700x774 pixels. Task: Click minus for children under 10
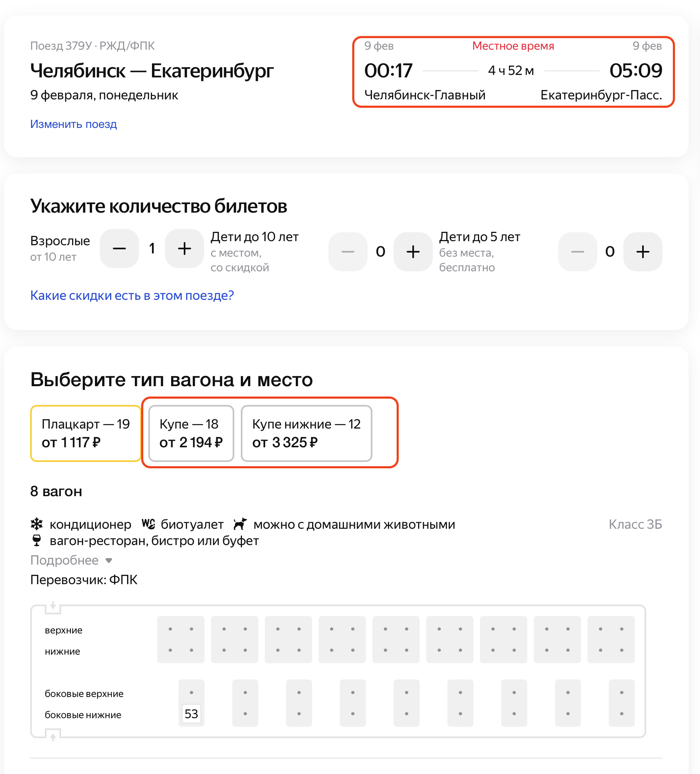[x=348, y=252]
